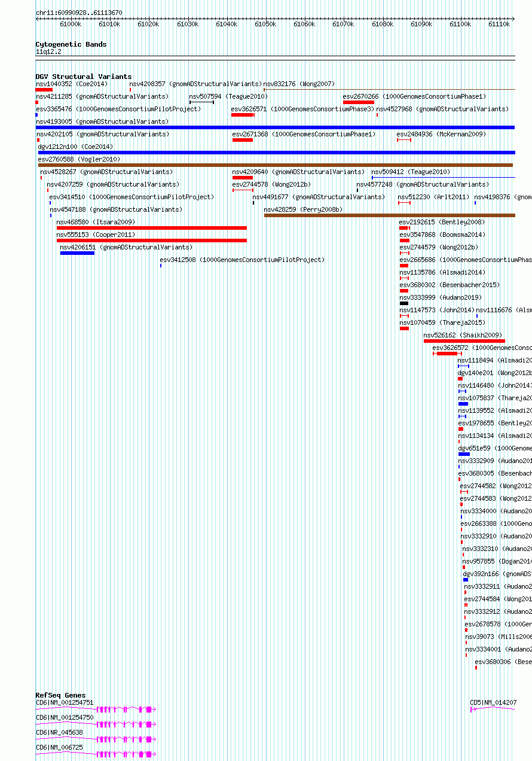
Task: Click the nsv832176 (Wong2007) label
Action: click(299, 84)
